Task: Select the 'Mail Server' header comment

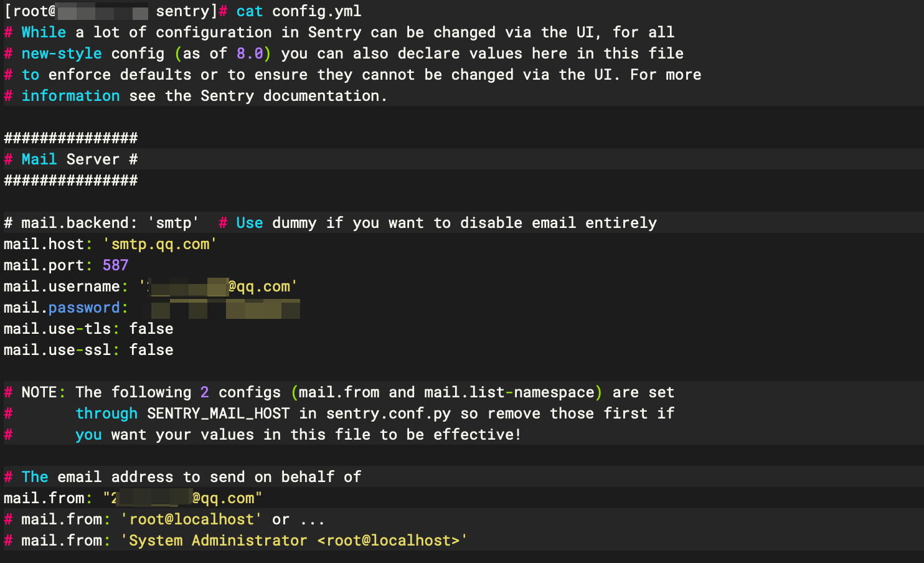Action: point(70,159)
